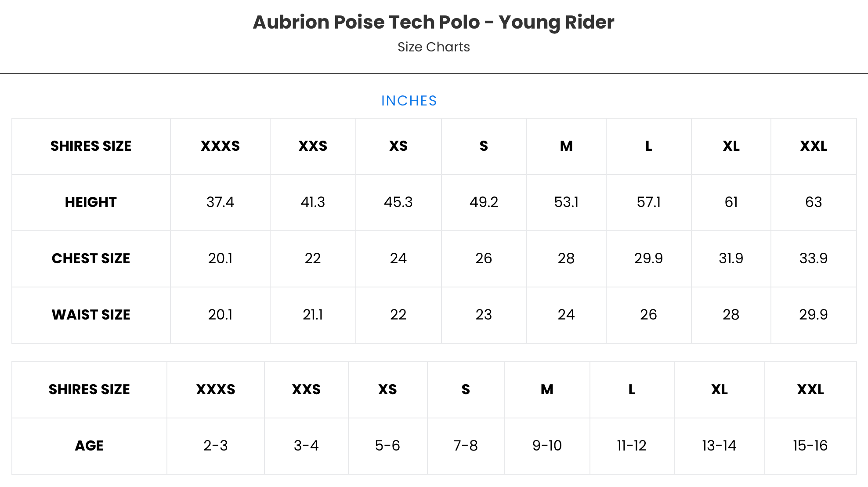This screenshot has width=868, height=487.
Task: Click the XXS waist value 21.1
Action: tap(313, 315)
